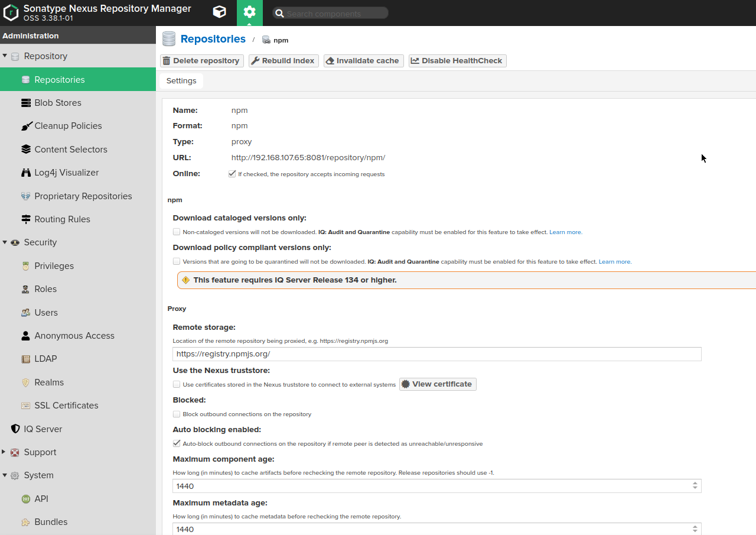The height and width of the screenshot is (535, 756).
Task: Collapse the Security tree section arrow
Action: coord(5,242)
